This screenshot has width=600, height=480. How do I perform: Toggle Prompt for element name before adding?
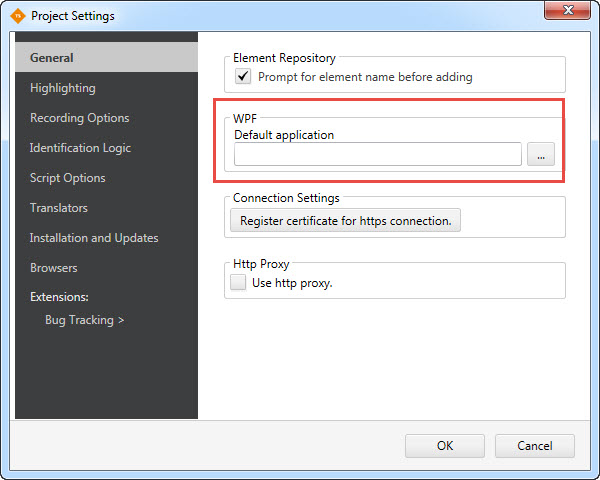click(242, 76)
